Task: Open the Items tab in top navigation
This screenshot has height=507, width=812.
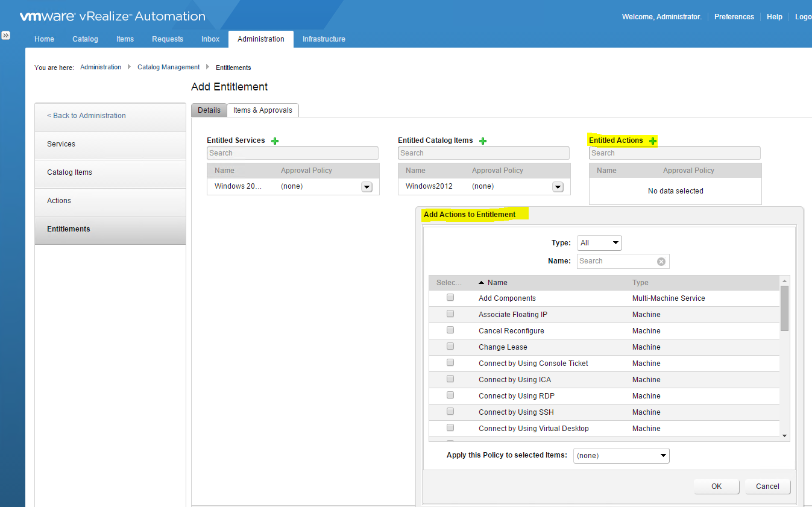Action: pyautogui.click(x=125, y=39)
